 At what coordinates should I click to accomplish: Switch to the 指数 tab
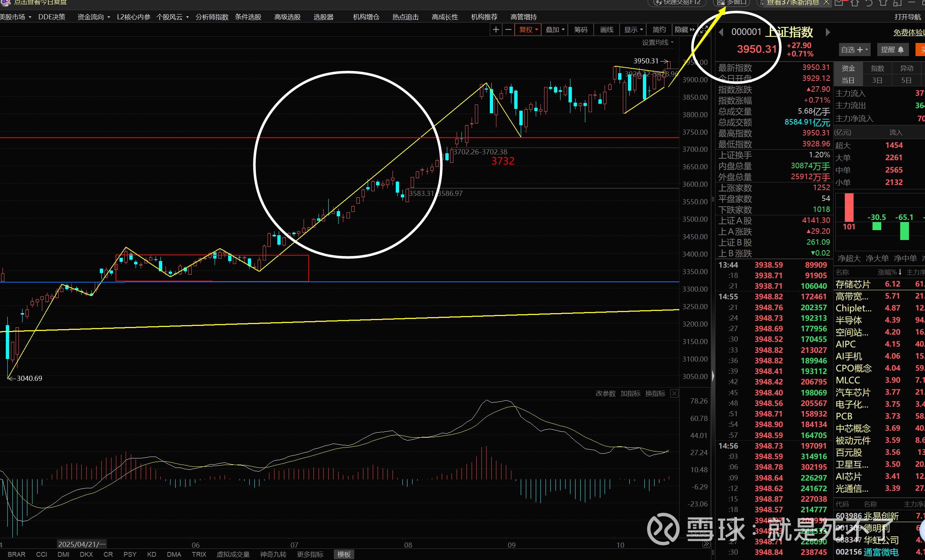(877, 68)
